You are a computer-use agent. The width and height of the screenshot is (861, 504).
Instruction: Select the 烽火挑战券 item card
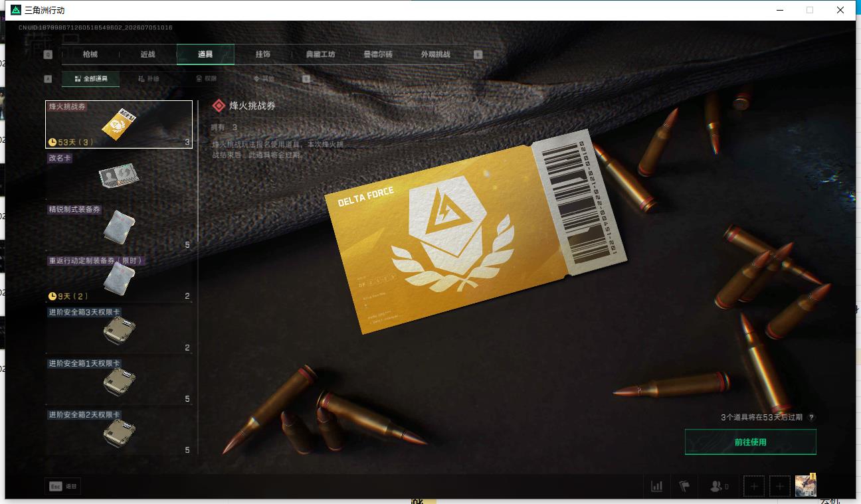coord(119,124)
